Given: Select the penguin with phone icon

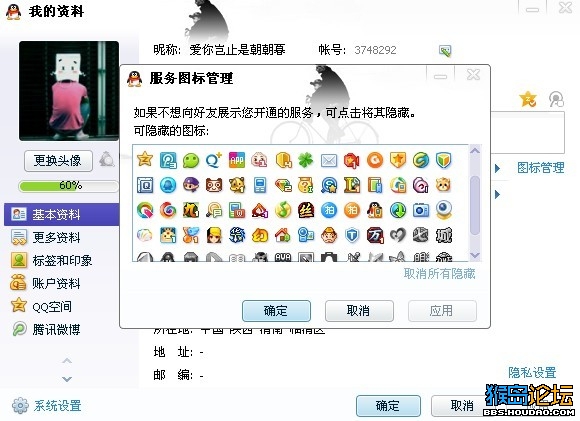Looking at the screenshot, I should (375, 210).
